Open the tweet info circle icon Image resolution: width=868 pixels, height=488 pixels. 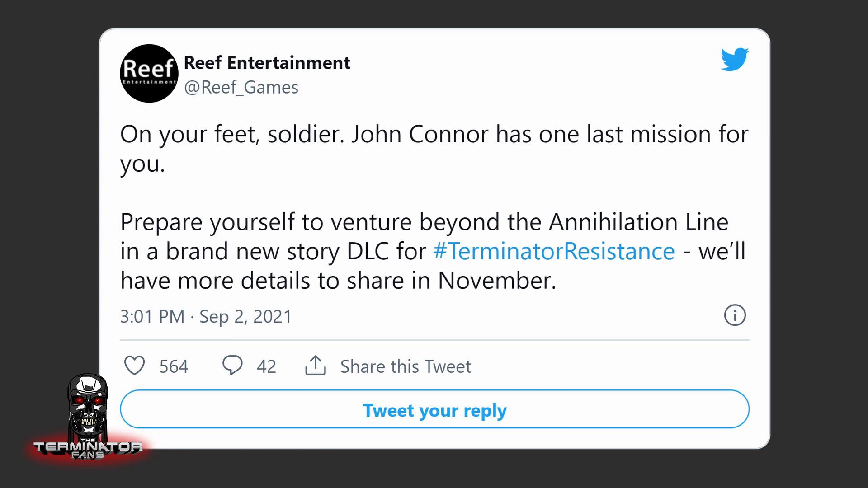click(735, 315)
